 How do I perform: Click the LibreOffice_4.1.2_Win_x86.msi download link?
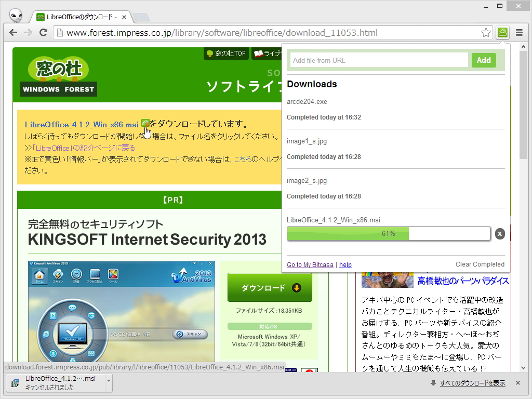click(79, 124)
